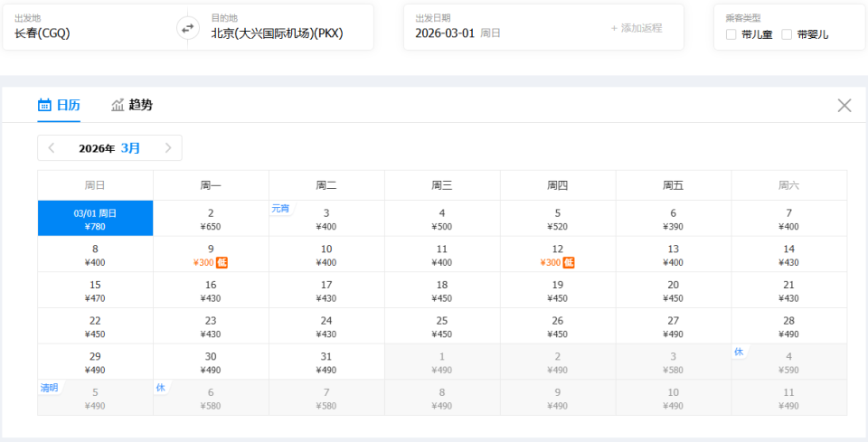Click calendar icon in 日历 tab

(x=44, y=105)
